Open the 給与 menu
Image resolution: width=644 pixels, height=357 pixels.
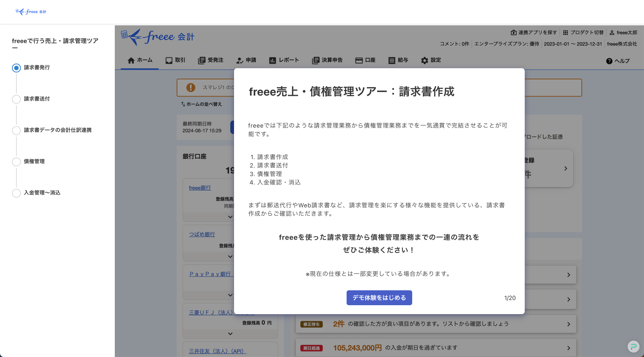(x=398, y=60)
